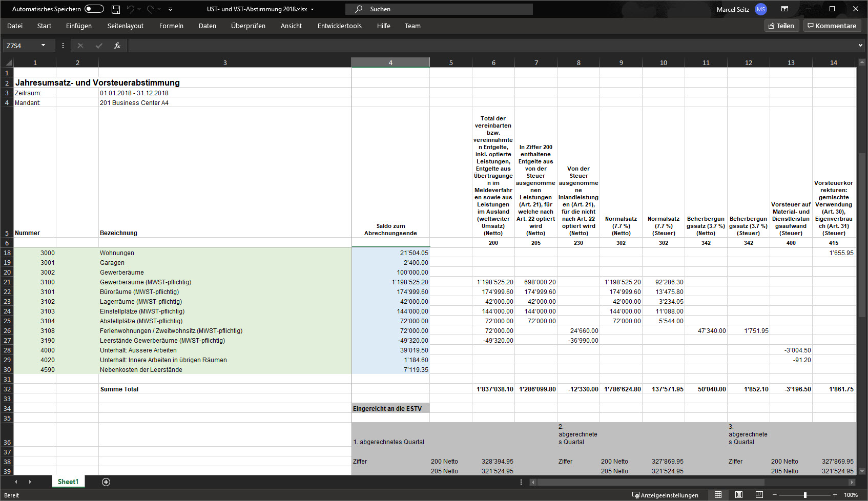
Task: Open the MS account avatar
Action: [x=760, y=9]
